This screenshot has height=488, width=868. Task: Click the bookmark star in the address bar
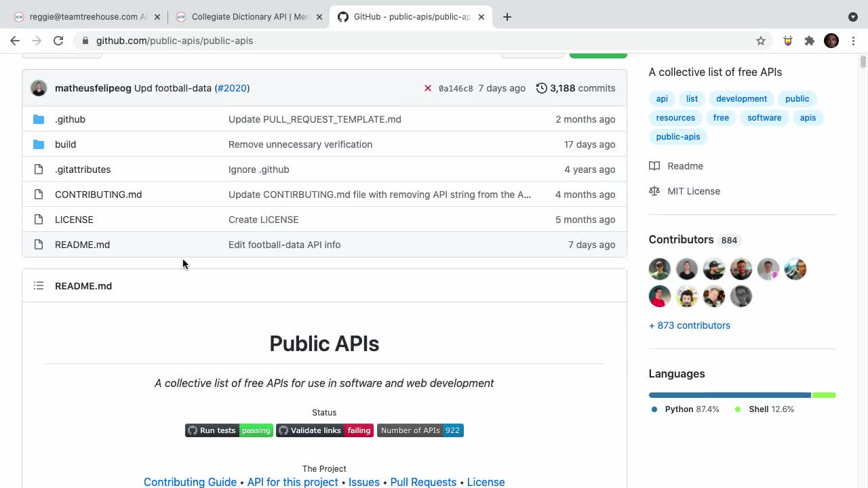pos(761,41)
